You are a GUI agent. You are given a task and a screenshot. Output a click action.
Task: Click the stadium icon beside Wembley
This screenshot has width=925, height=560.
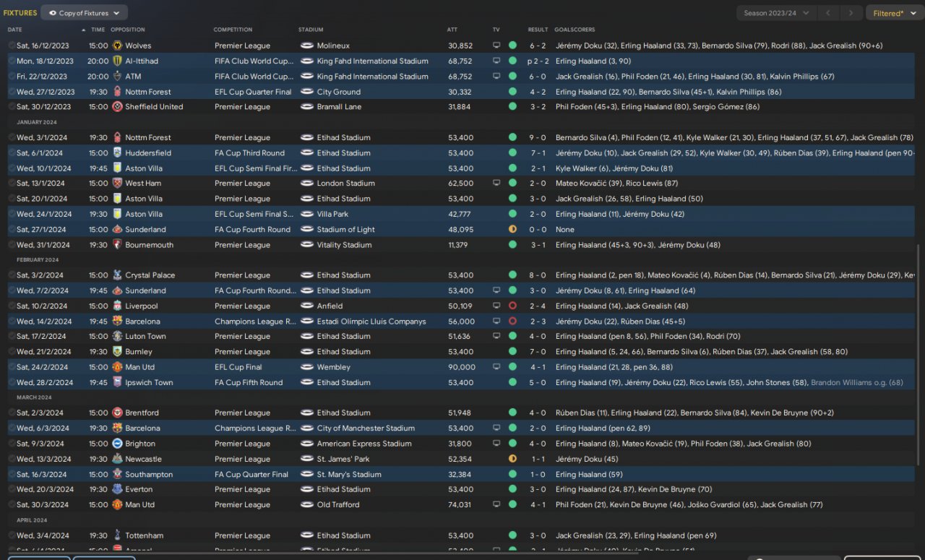(306, 367)
